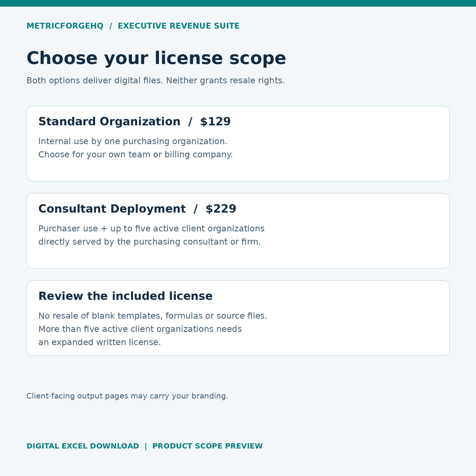Click the Choose your license scope heading
This screenshot has height=476, width=476.
[x=156, y=58]
